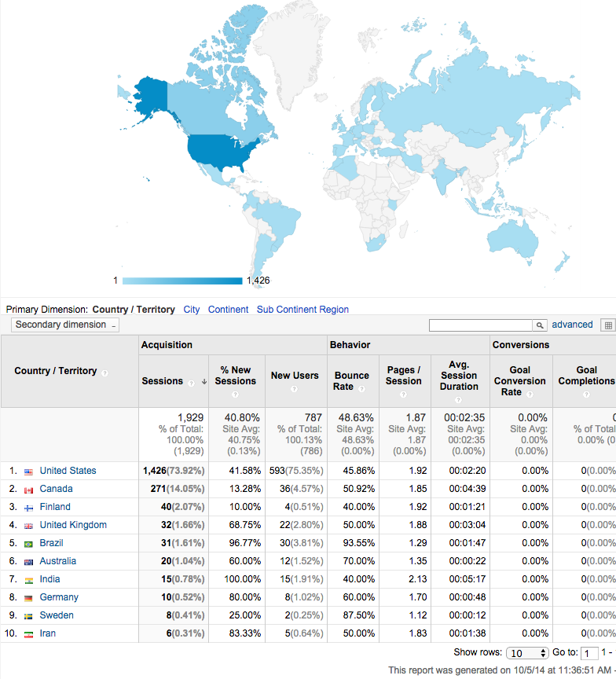Image resolution: width=616 pixels, height=679 pixels.
Task: Click the Finland flag icon
Action: tap(28, 508)
